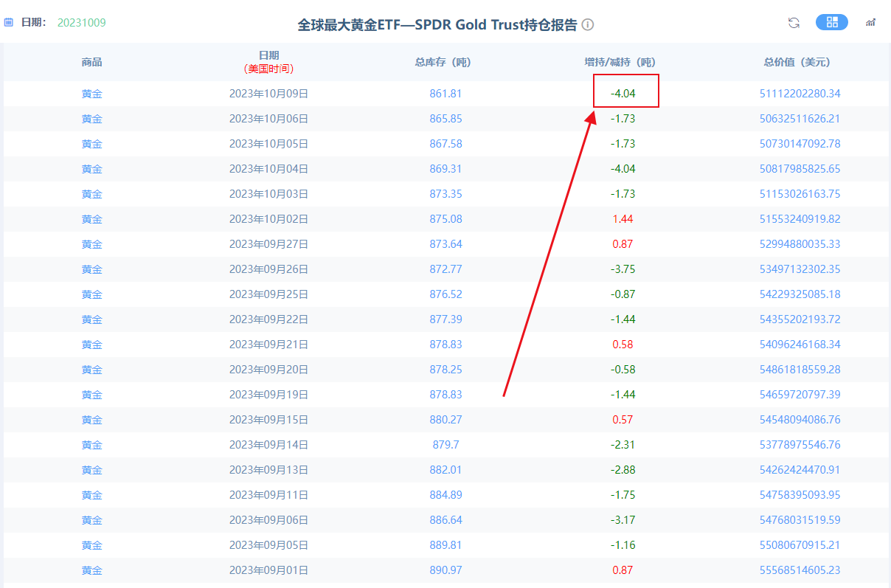Click the 总价值（美元）header

click(797, 62)
